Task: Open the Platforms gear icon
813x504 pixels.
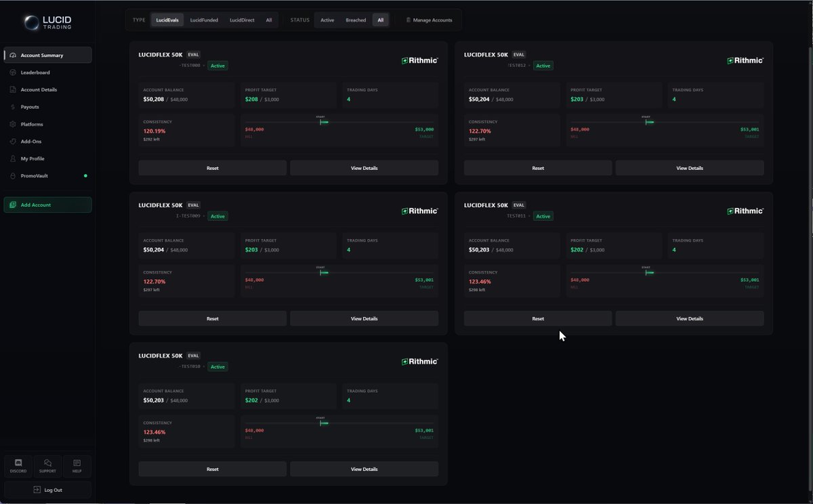Action: coord(14,124)
